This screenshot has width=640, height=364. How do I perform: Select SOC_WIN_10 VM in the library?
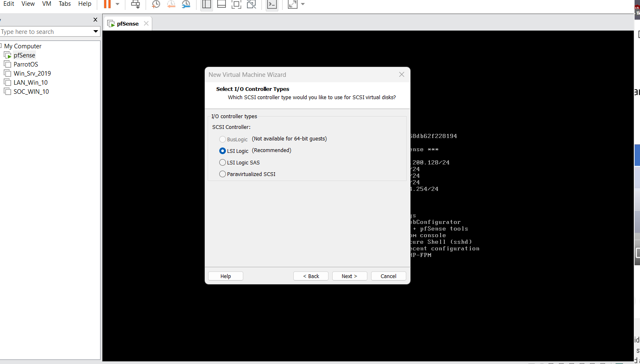[x=31, y=92]
